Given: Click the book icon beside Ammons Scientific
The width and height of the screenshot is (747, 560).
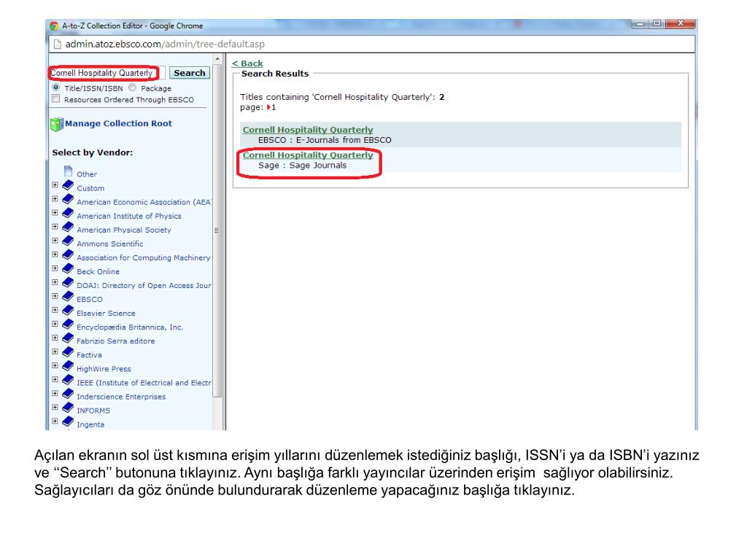Looking at the screenshot, I should 68,241.
